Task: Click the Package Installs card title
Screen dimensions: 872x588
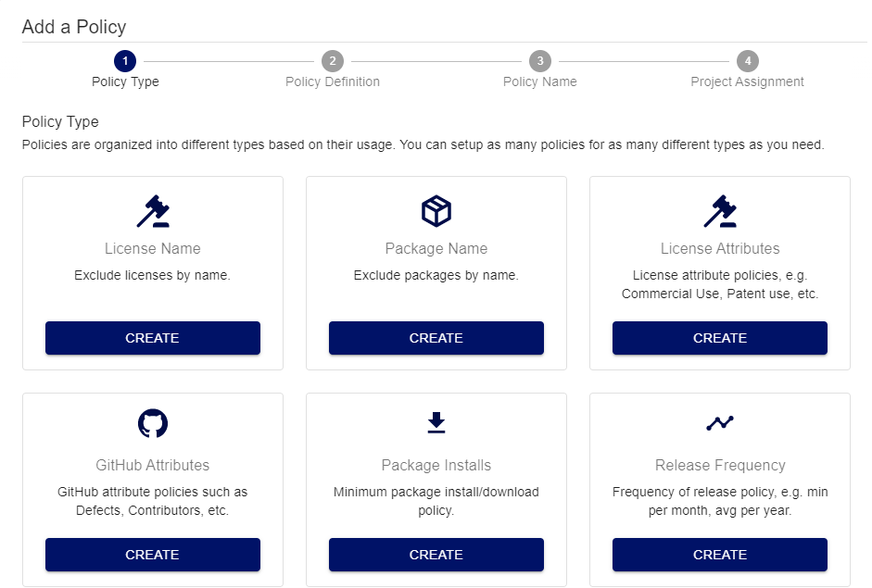Action: (436, 465)
